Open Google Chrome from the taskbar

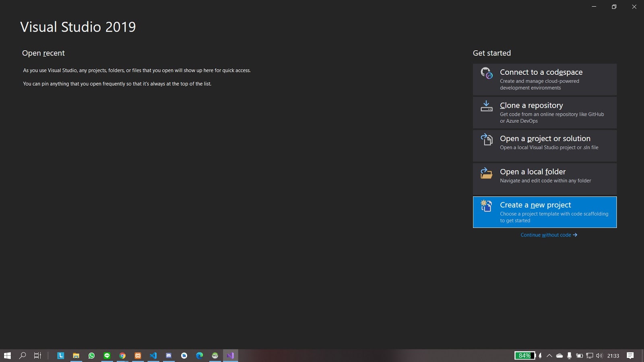click(122, 356)
